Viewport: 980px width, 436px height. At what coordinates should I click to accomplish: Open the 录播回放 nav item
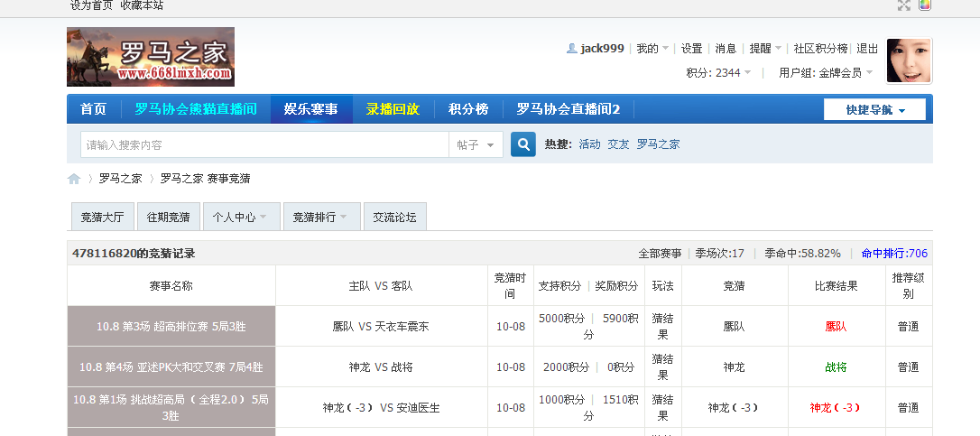[x=393, y=109]
